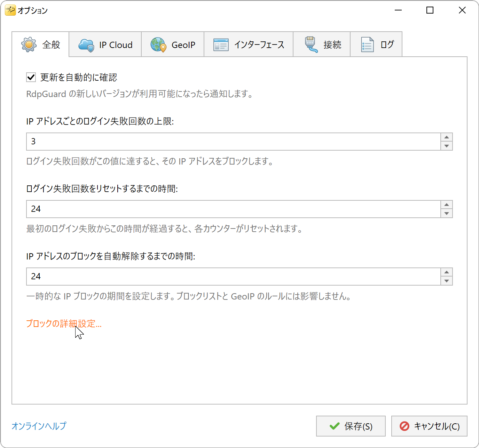
Task: Maximize the オプション window
Action: coord(430,10)
